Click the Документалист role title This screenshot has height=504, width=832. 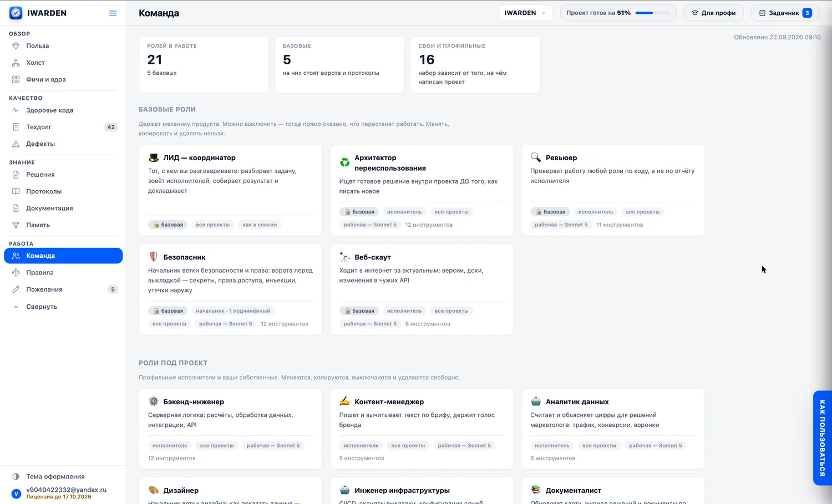click(x=574, y=490)
